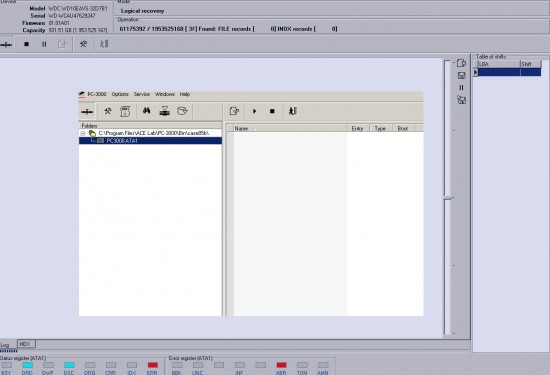
Task: Open the tools (hammer and wrench) icon on the outer toolbar
Action: pos(83,44)
